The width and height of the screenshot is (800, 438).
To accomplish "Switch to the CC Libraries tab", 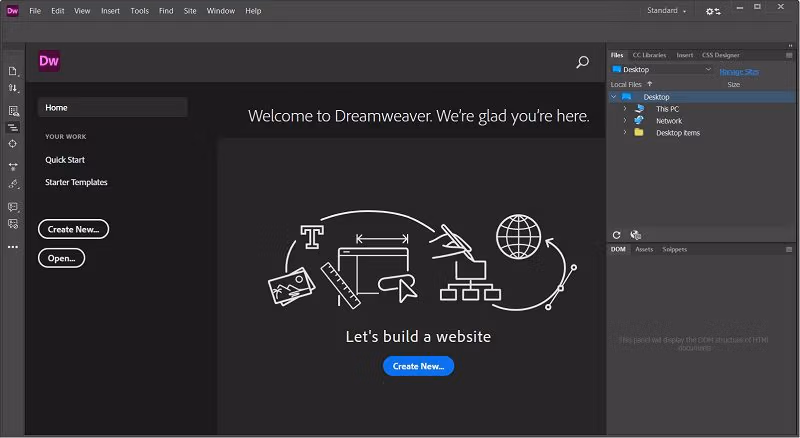I will tap(649, 55).
